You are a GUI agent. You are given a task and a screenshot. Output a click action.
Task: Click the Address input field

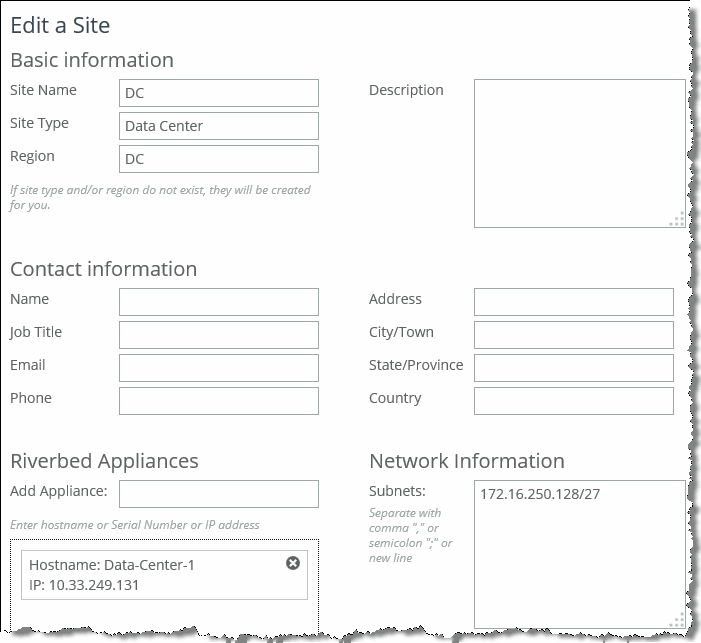573,302
